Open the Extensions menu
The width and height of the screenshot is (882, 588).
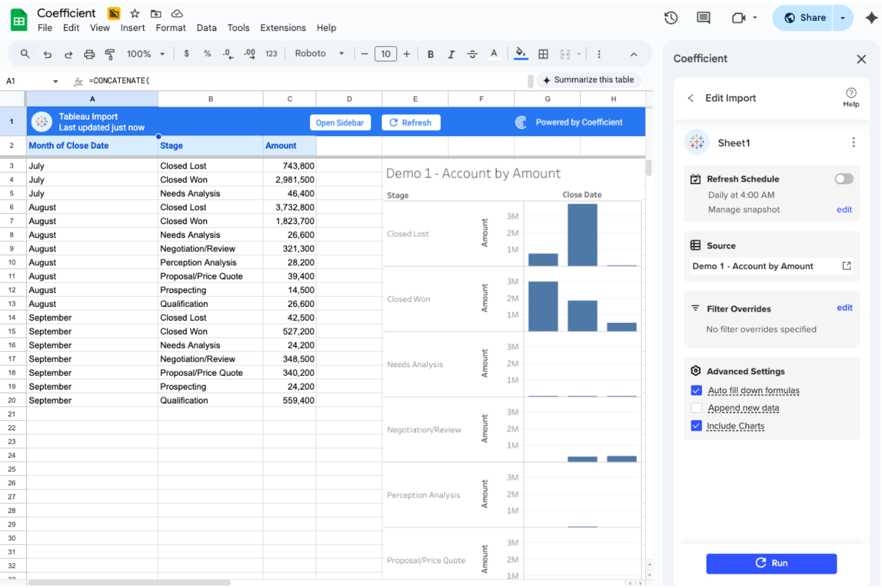point(282,27)
